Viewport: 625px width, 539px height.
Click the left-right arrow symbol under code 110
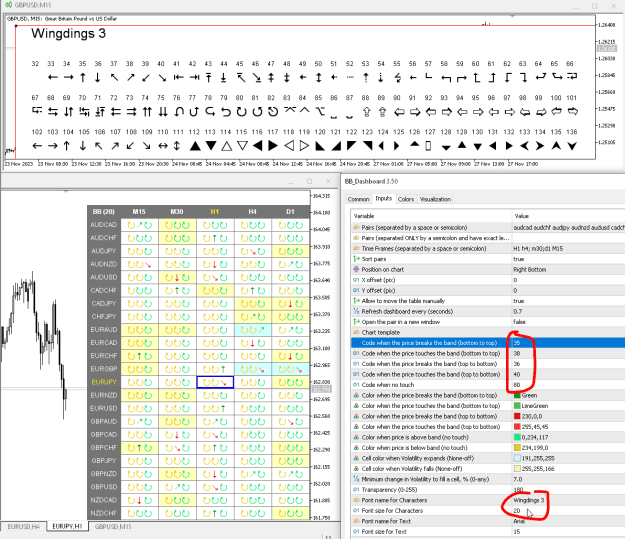[x=163, y=146]
